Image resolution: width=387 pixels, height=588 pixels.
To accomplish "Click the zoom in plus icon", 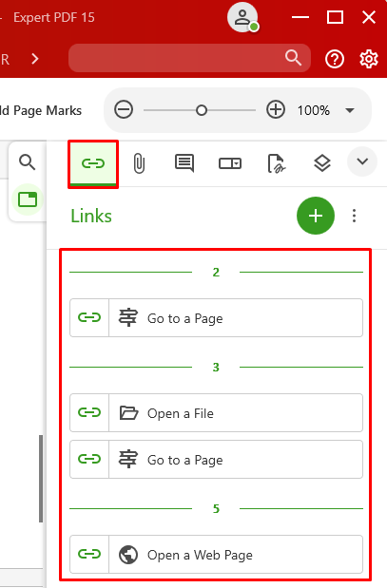I will coord(276,110).
